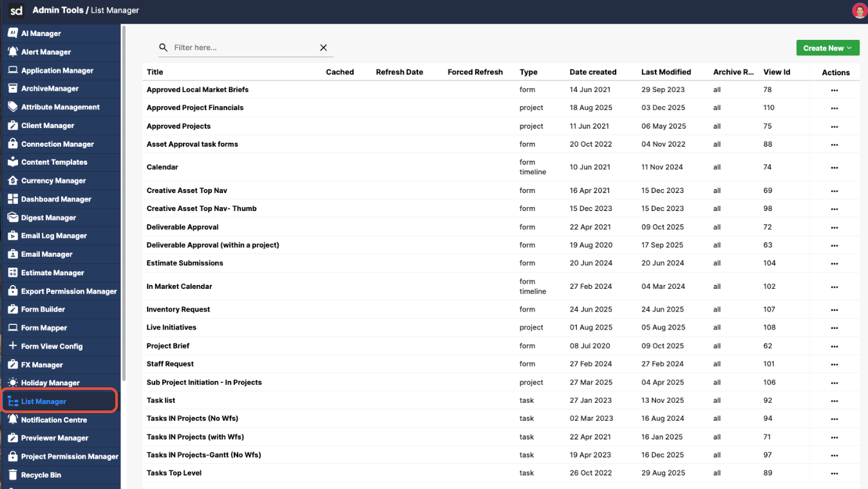Open actions menu for Staff Request

tap(835, 364)
